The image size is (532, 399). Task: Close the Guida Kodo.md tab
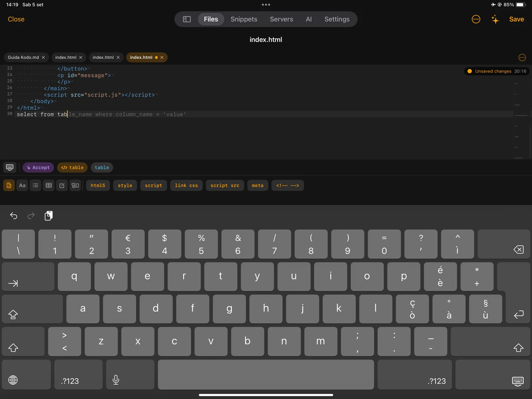43,58
